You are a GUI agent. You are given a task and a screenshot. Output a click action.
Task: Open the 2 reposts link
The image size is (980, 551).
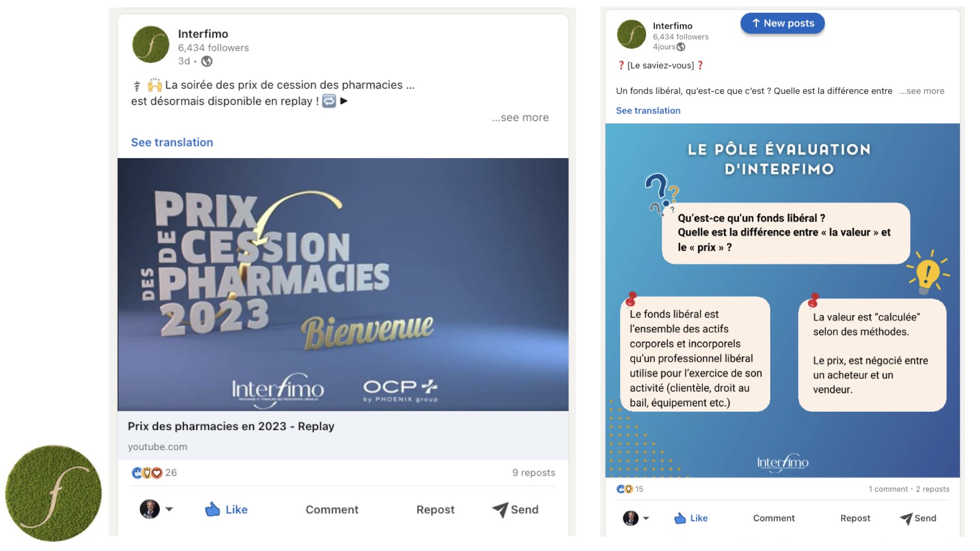click(x=933, y=489)
